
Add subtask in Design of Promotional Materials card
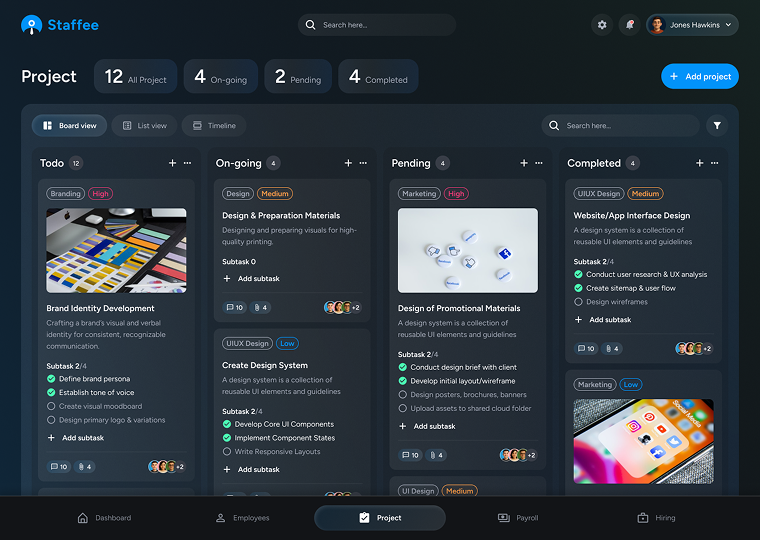[427, 426]
